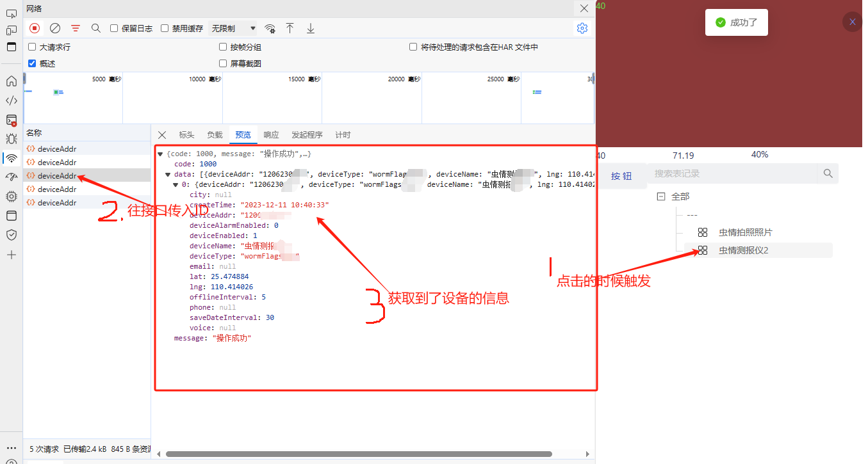Click the offlineInterval: 5 line
The width and height of the screenshot is (868, 464).
coord(227,297)
